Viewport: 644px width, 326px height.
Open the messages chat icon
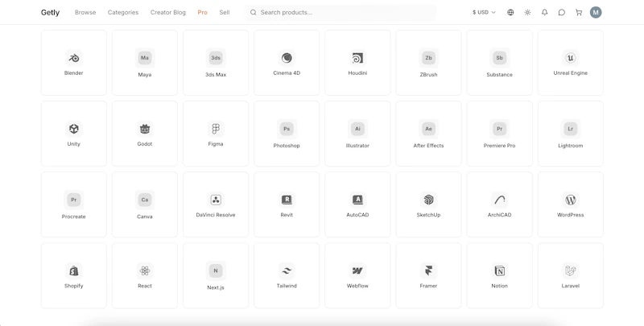[x=562, y=12]
